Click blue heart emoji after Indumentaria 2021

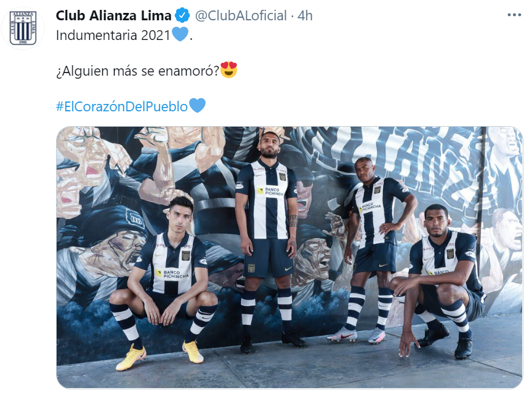point(180,34)
